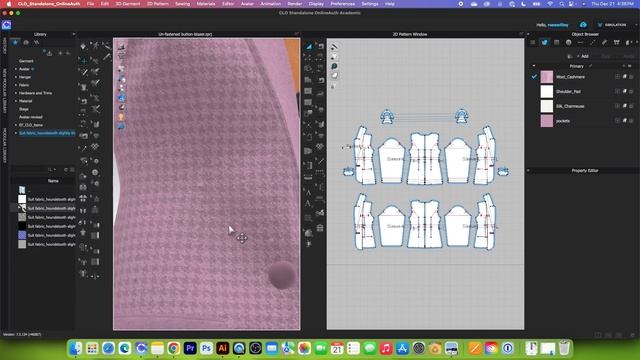Screen dimensions: 640x360
Task: Select the Scene list icon in Object Browser
Action: click(x=533, y=42)
